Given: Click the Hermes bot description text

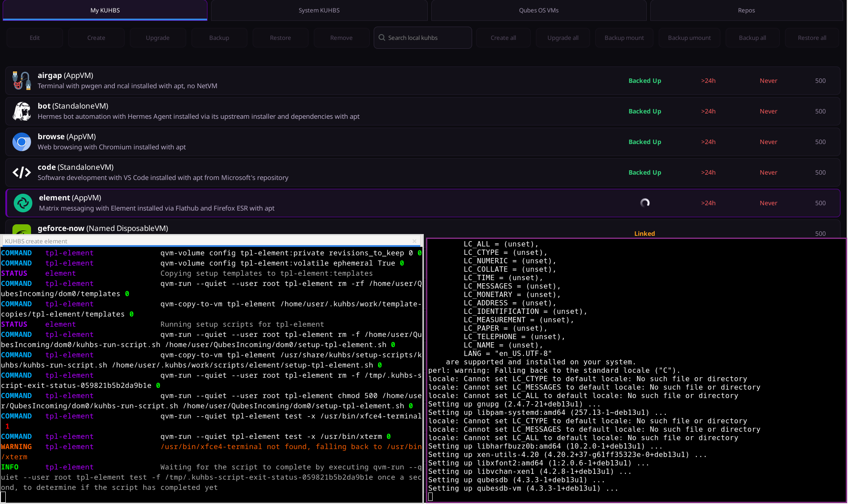Looking at the screenshot, I should click(x=199, y=117).
